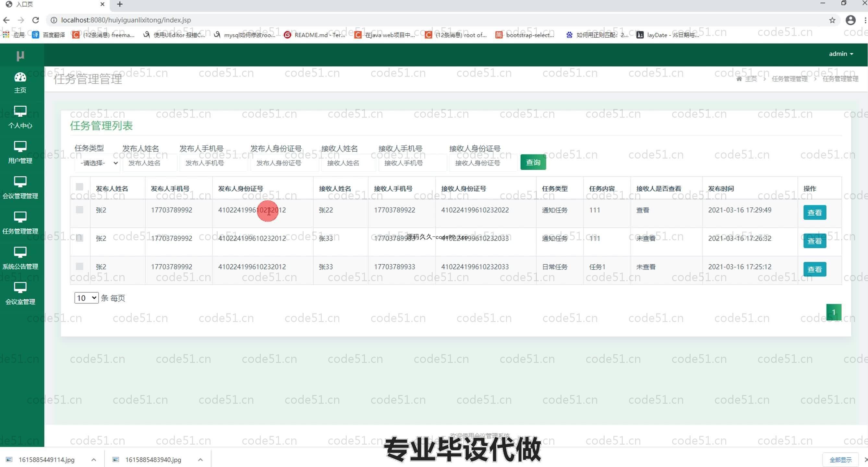Open 用户管理 monitor icon in sidebar
The width and height of the screenshot is (868, 467).
tap(20, 147)
